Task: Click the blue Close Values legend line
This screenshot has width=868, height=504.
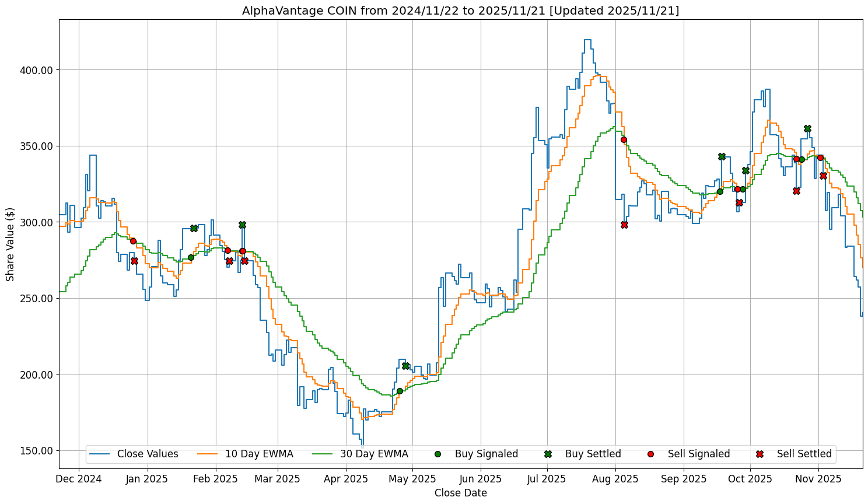Action: pyautogui.click(x=100, y=454)
